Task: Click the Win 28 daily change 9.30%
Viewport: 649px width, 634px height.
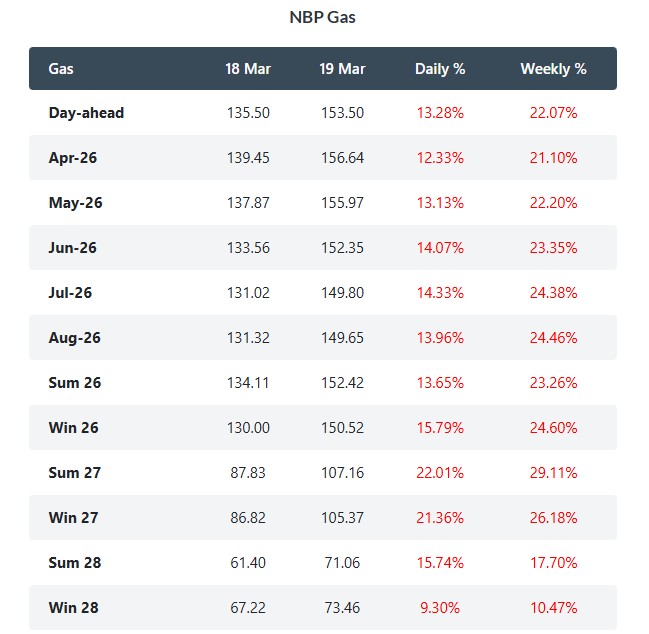Action: pyautogui.click(x=440, y=608)
